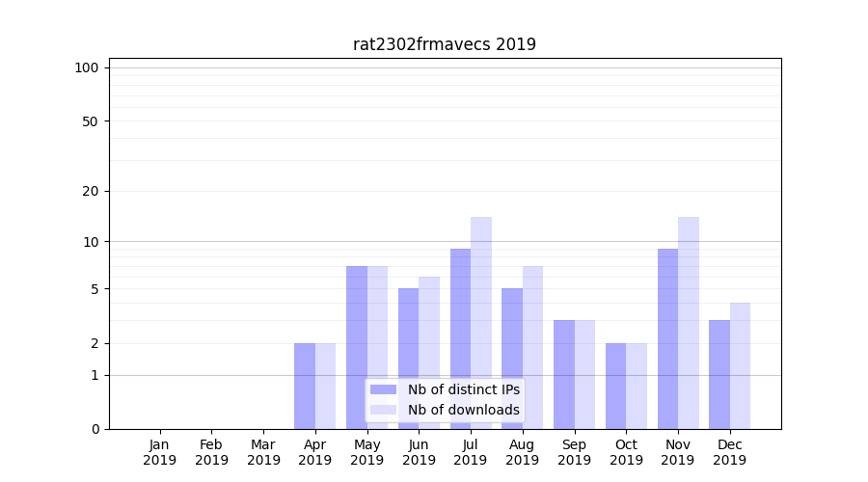Pick the August downloads light bar
The height and width of the screenshot is (482, 868).
pos(533,347)
